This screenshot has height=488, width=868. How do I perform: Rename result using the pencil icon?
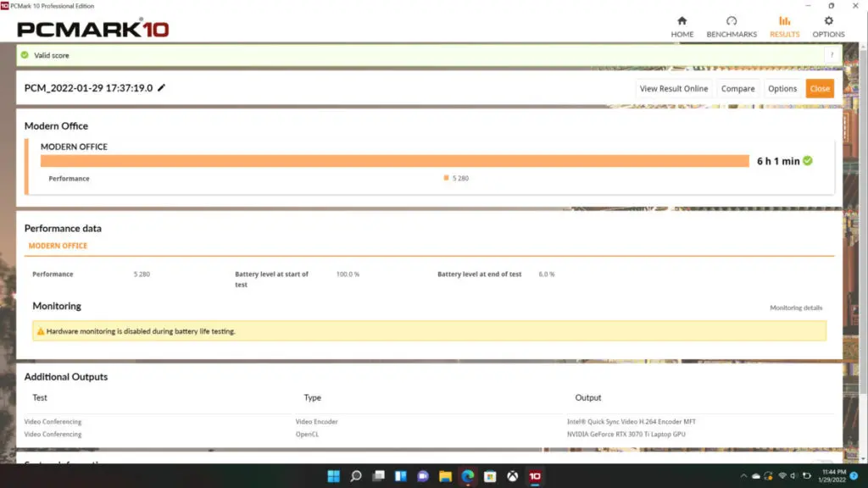(162, 88)
